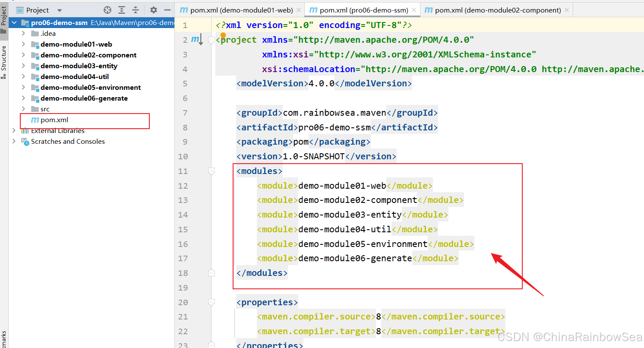
Task: Click the maven.compiler.source value 8
Action: pos(379,316)
